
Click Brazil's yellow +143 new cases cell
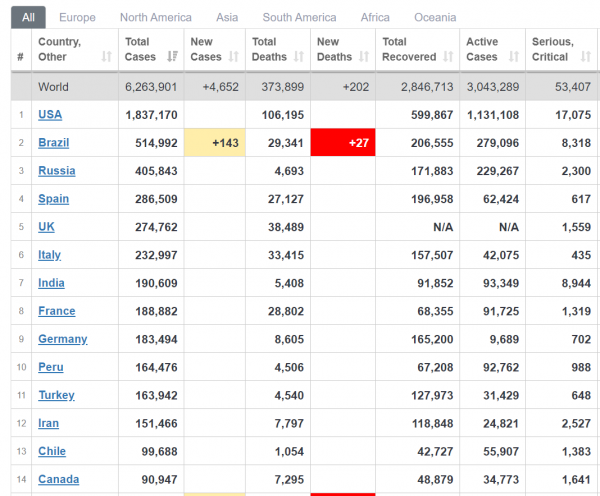coord(215,142)
